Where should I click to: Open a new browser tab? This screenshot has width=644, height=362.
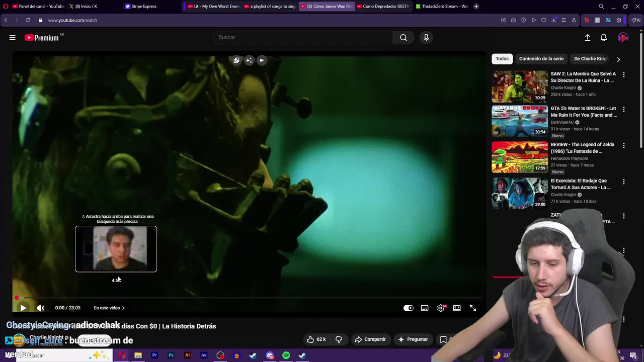point(476,7)
